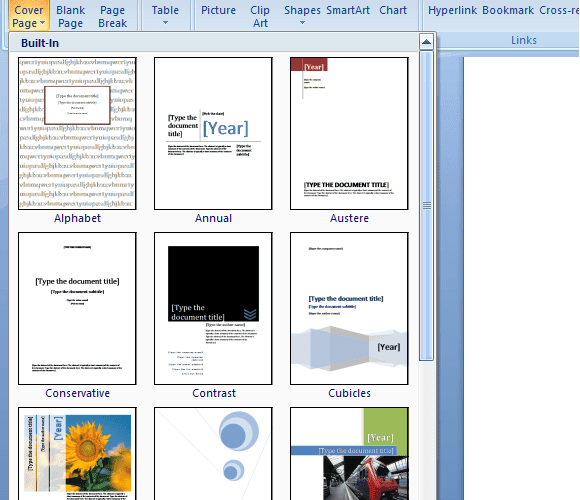This screenshot has width=580, height=500.
Task: Choose the Alphabet cover page thumbnail
Action: pyautogui.click(x=77, y=134)
